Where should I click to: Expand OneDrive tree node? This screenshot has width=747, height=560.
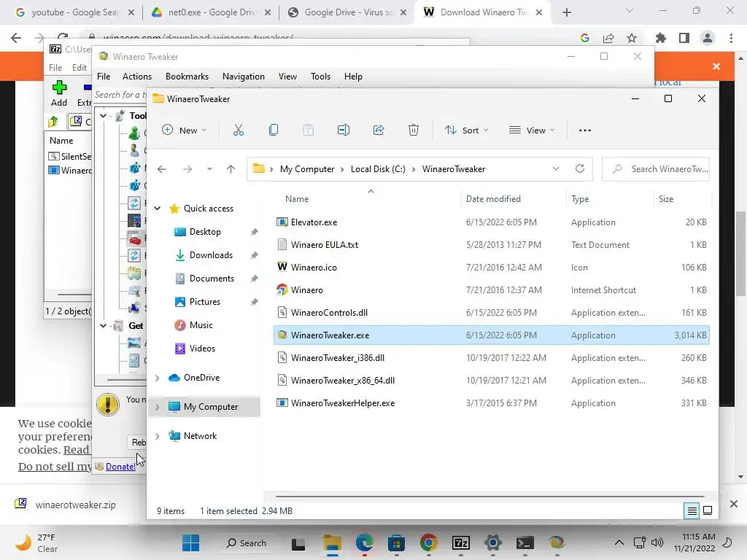coord(158,378)
